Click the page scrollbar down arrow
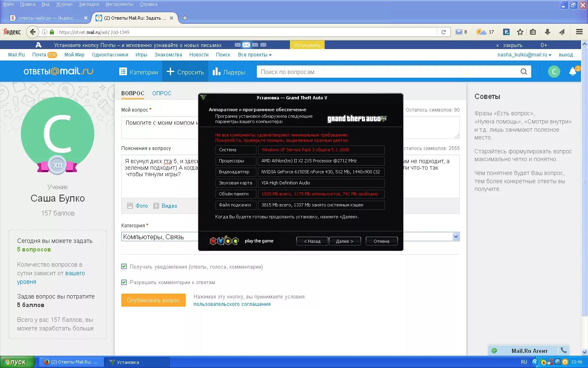The width and height of the screenshot is (588, 368). tap(584, 352)
